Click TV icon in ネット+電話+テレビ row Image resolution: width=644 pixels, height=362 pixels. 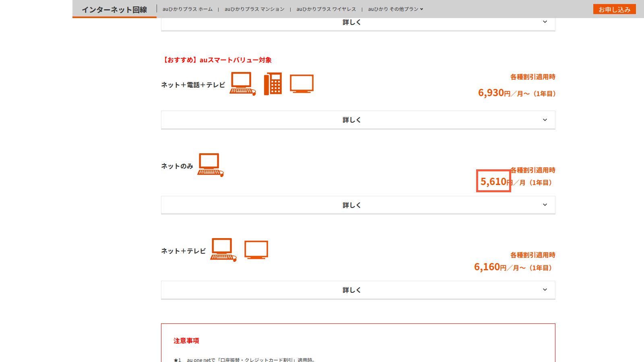click(302, 84)
